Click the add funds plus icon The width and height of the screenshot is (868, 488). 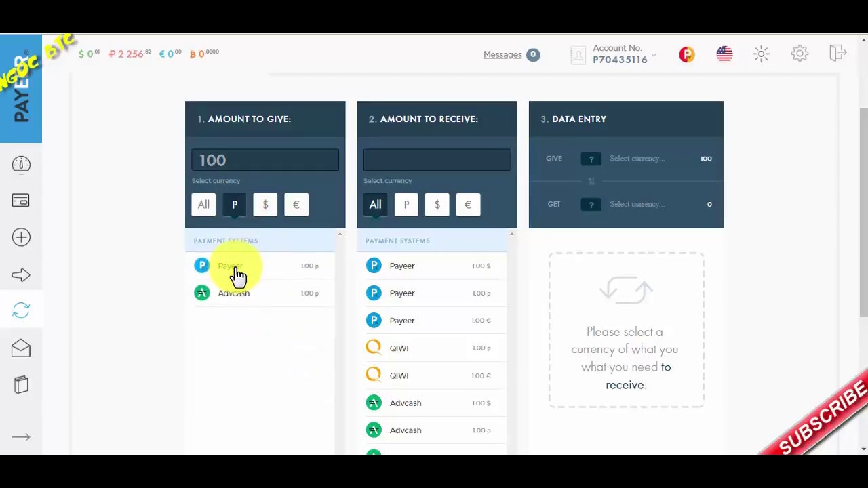pyautogui.click(x=21, y=237)
